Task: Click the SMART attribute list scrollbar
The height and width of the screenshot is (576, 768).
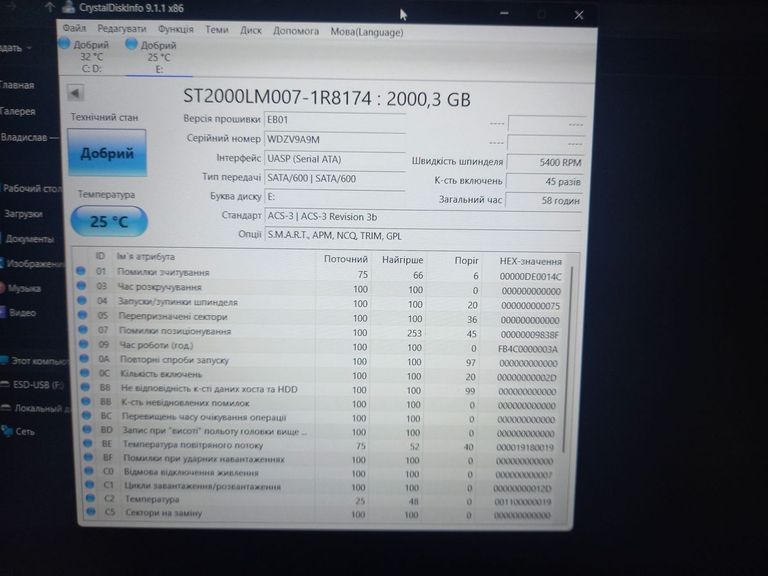Action: pyautogui.click(x=568, y=360)
